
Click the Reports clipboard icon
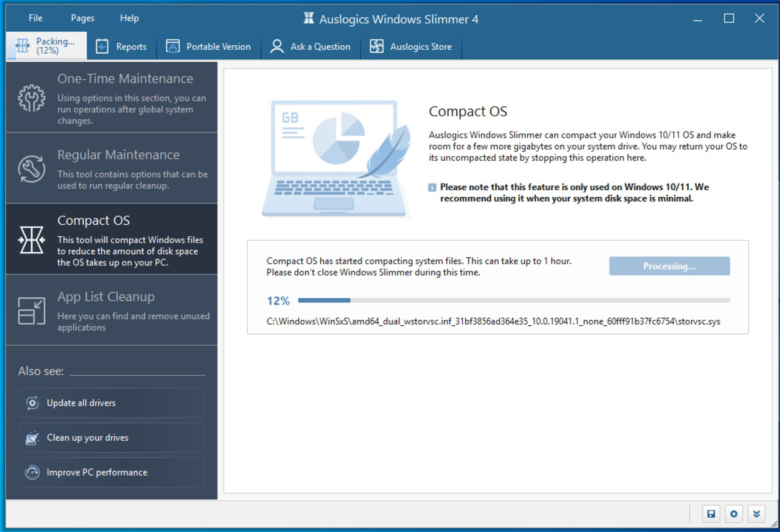102,47
